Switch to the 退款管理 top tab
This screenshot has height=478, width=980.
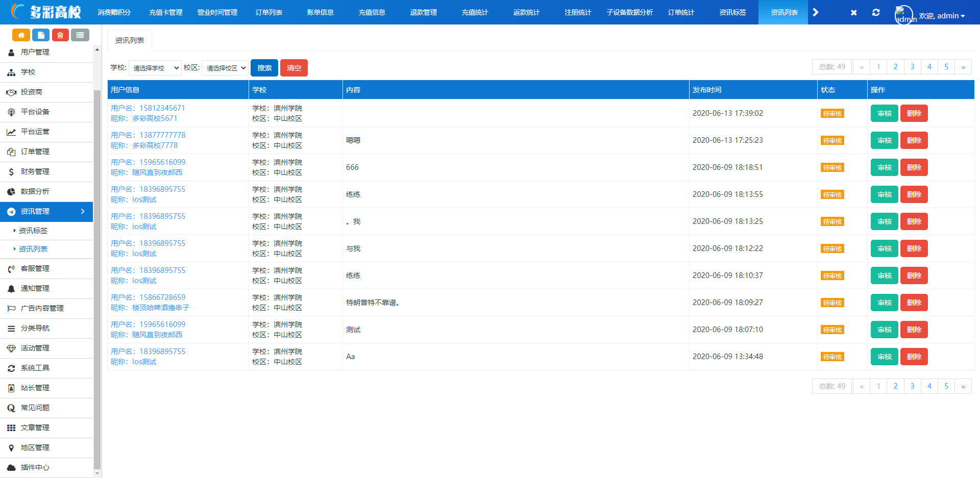coord(424,12)
